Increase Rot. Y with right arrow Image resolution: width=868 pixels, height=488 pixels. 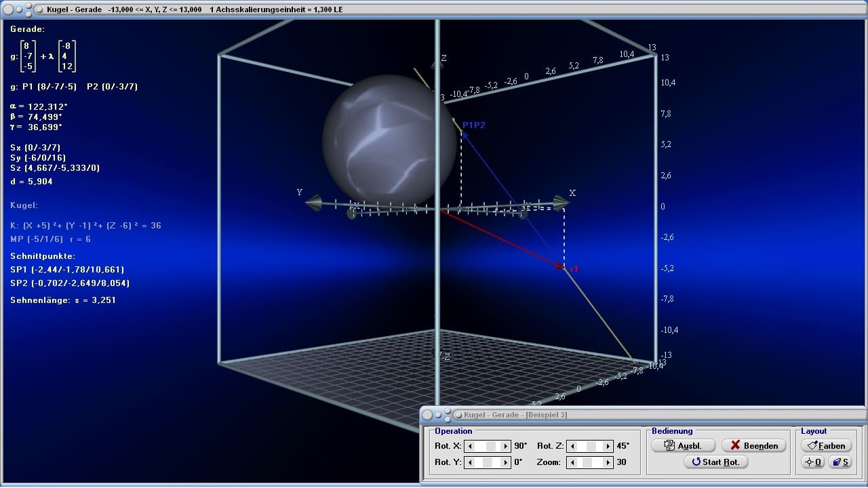pyautogui.click(x=506, y=462)
